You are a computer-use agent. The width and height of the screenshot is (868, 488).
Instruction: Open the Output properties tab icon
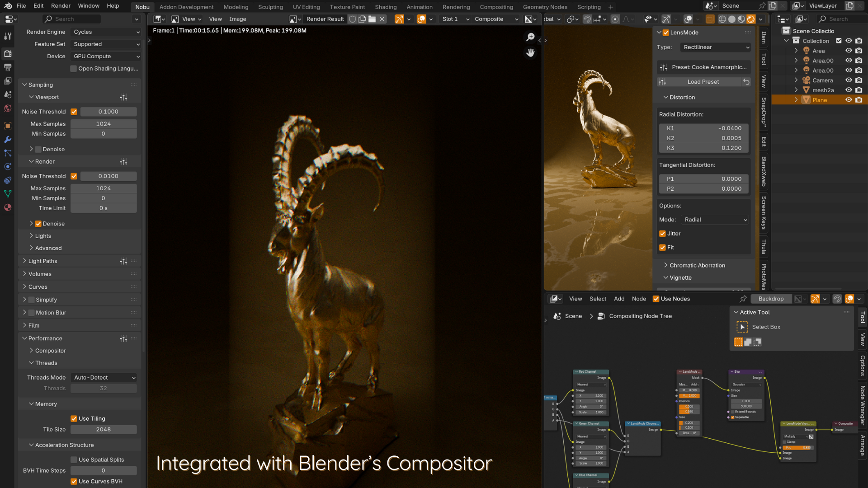pyautogui.click(x=8, y=67)
